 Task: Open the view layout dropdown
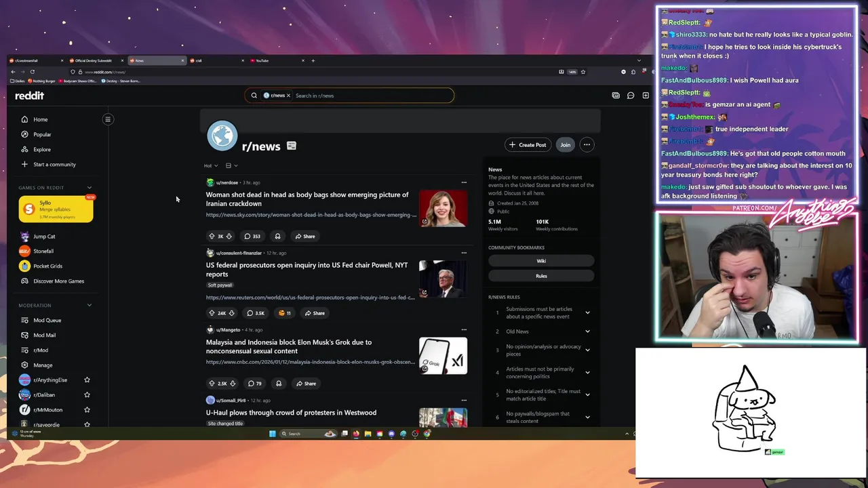(x=231, y=165)
